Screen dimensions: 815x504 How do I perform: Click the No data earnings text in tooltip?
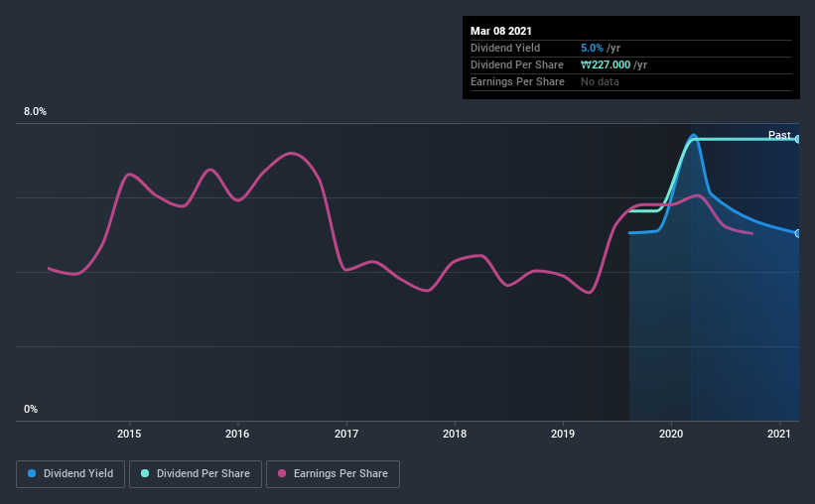point(600,81)
